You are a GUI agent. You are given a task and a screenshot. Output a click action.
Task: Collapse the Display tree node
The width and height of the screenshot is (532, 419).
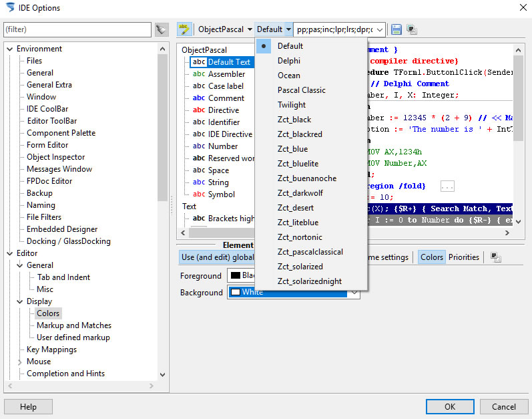pos(19,301)
